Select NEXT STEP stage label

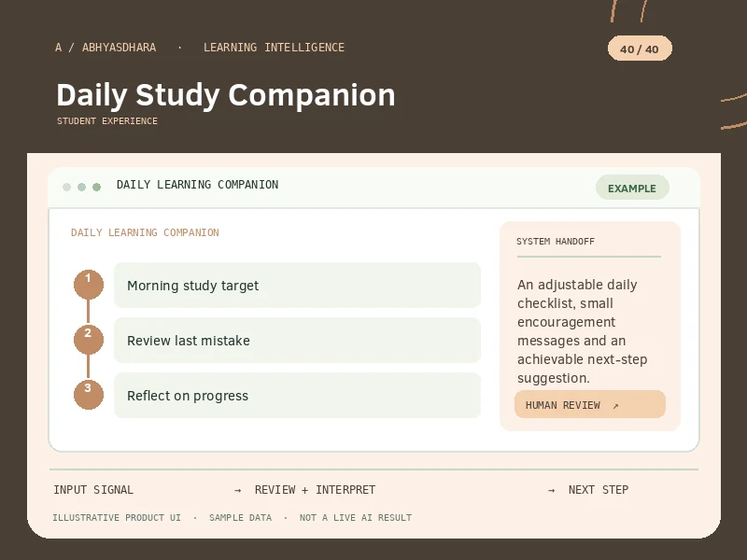(x=599, y=489)
